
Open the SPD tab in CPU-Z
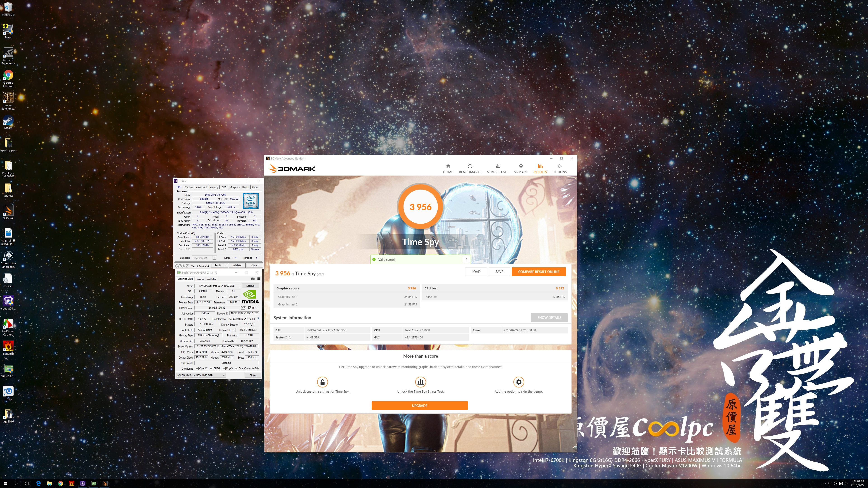tap(224, 187)
